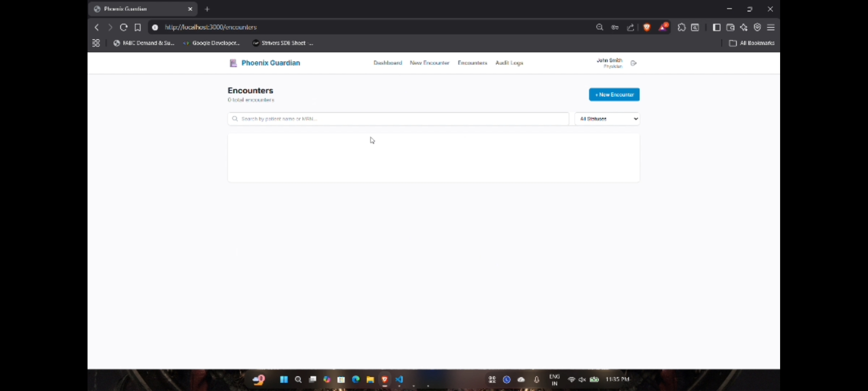
Task: Toggle the browser sidebar panel icon
Action: tap(716, 27)
